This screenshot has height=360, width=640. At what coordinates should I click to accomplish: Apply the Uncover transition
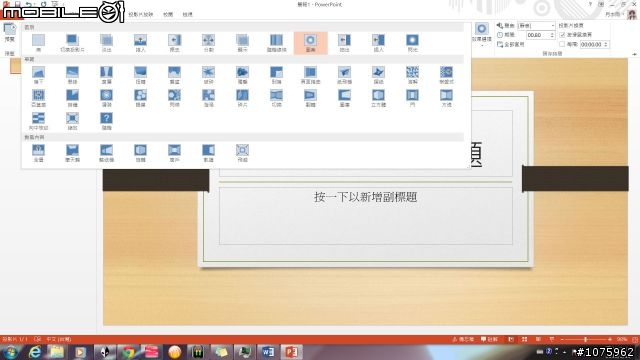click(344, 43)
